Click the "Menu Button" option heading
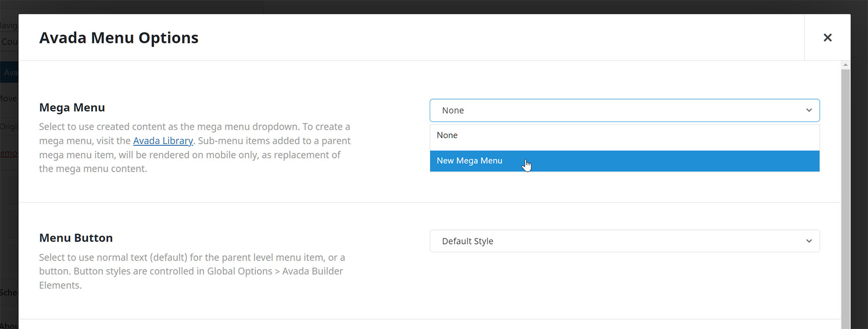868x329 pixels. click(76, 238)
